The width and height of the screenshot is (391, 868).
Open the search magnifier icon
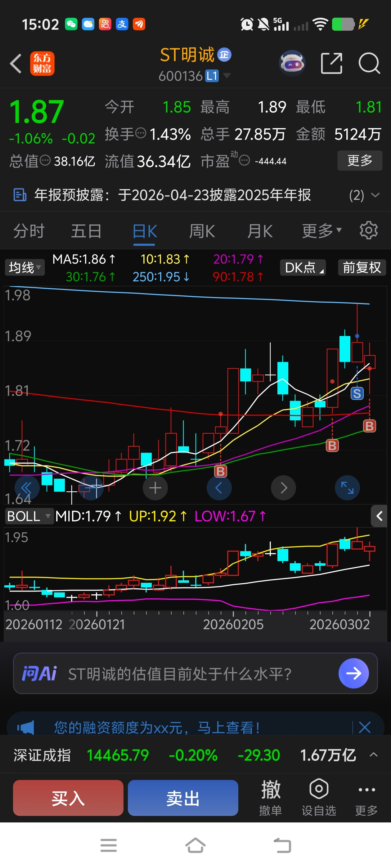coord(369,63)
